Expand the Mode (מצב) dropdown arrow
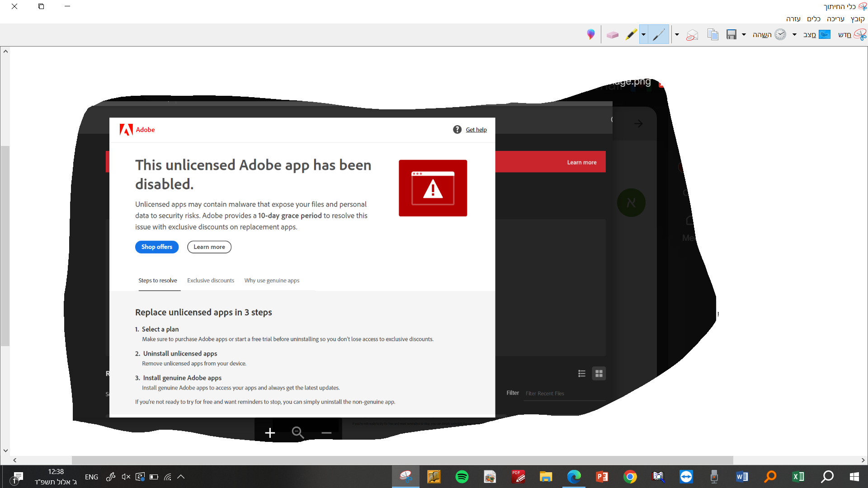 (794, 35)
